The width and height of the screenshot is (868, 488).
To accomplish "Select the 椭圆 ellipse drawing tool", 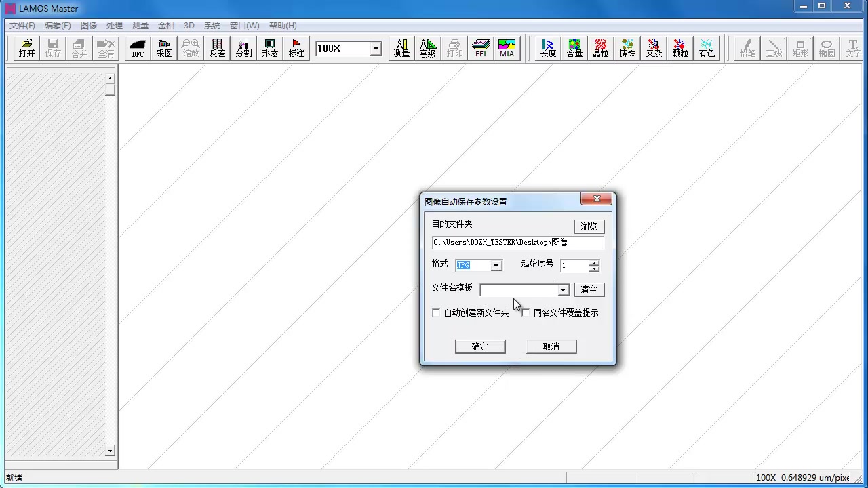I will coord(827,48).
